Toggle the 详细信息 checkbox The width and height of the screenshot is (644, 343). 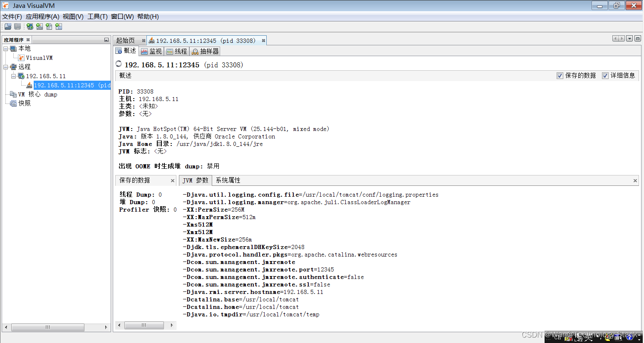pyautogui.click(x=605, y=76)
